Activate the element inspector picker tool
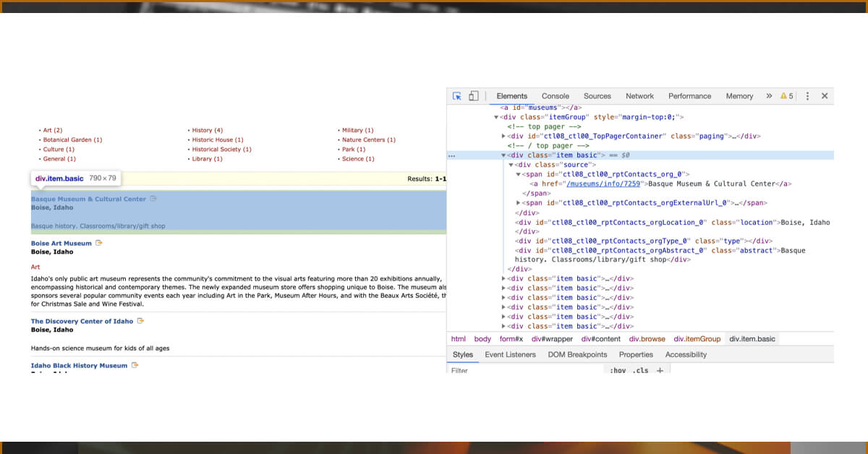This screenshot has height=454, width=868. 457,96
